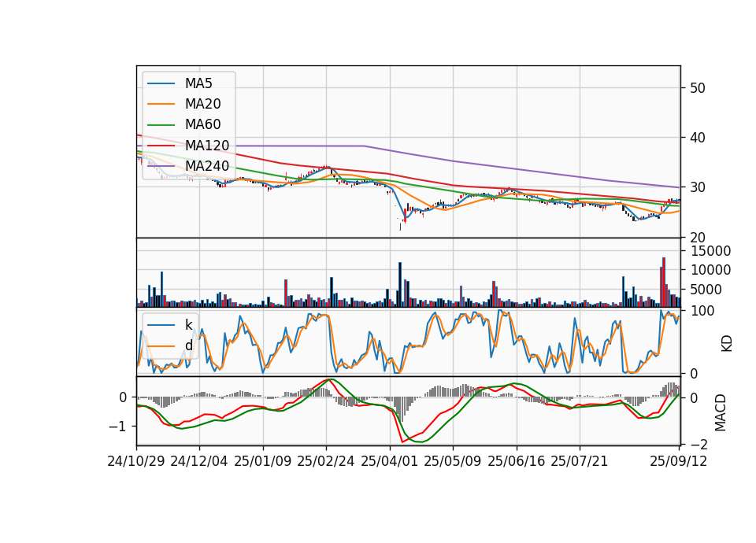Click the volume axis value 10000
The height and width of the screenshot is (543, 756).
click(x=710, y=270)
